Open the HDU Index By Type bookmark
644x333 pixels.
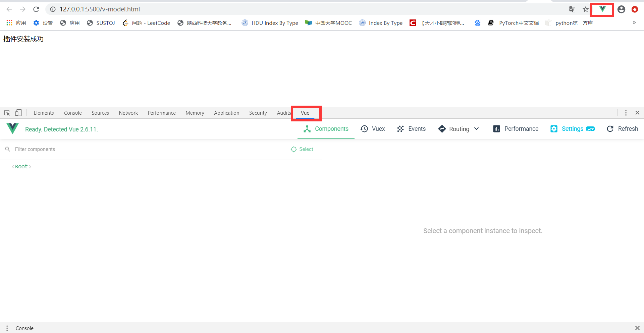270,23
